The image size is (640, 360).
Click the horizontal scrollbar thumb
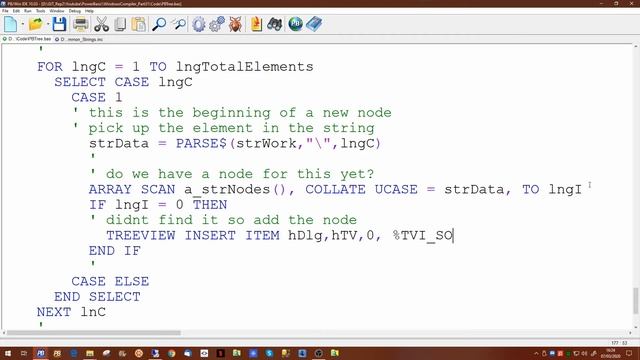[x=94, y=333]
